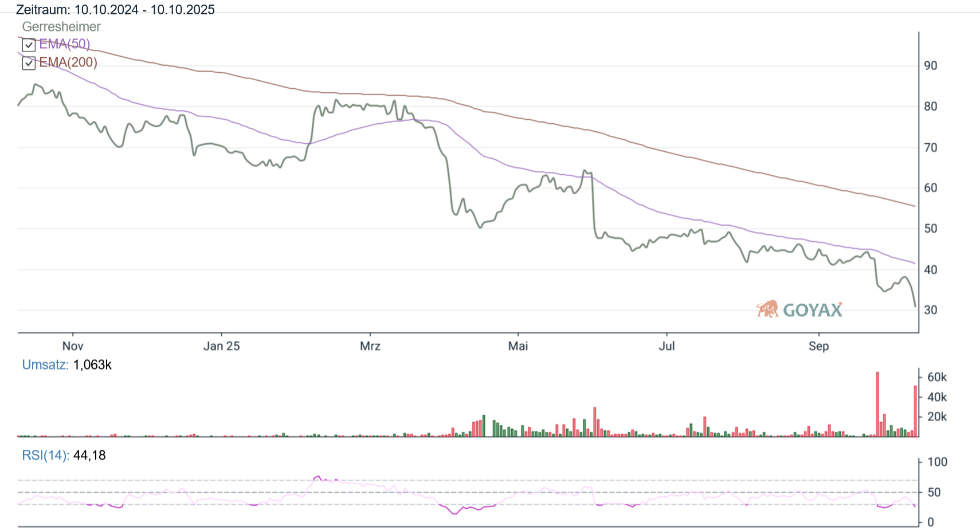This screenshot has height=530, width=980.
Task: Uncheck the EMA(50) checkbox
Action: click(x=29, y=45)
